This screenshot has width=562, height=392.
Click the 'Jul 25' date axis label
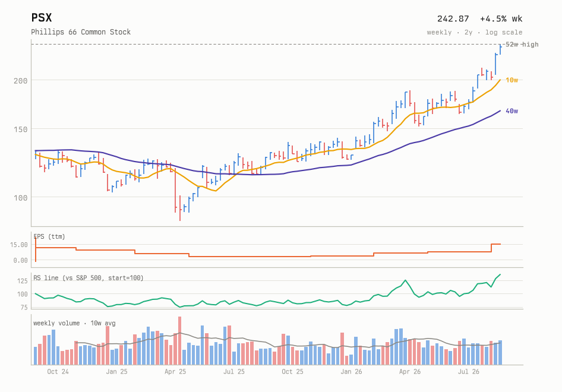tap(234, 372)
